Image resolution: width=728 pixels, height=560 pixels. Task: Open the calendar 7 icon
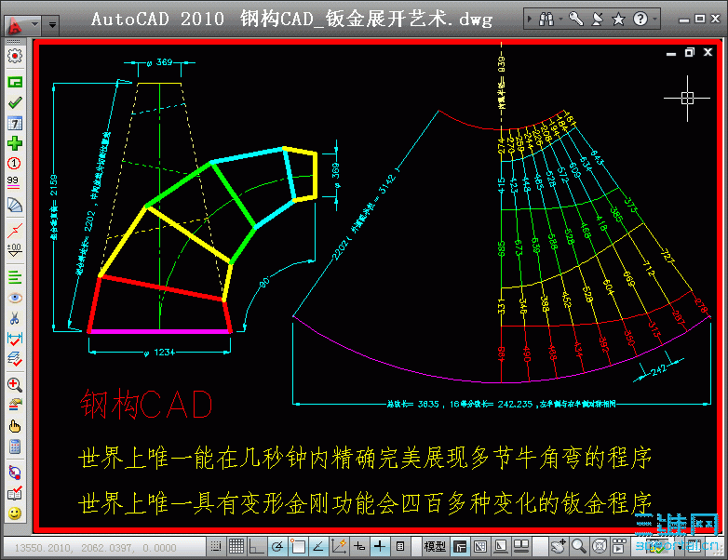15,123
